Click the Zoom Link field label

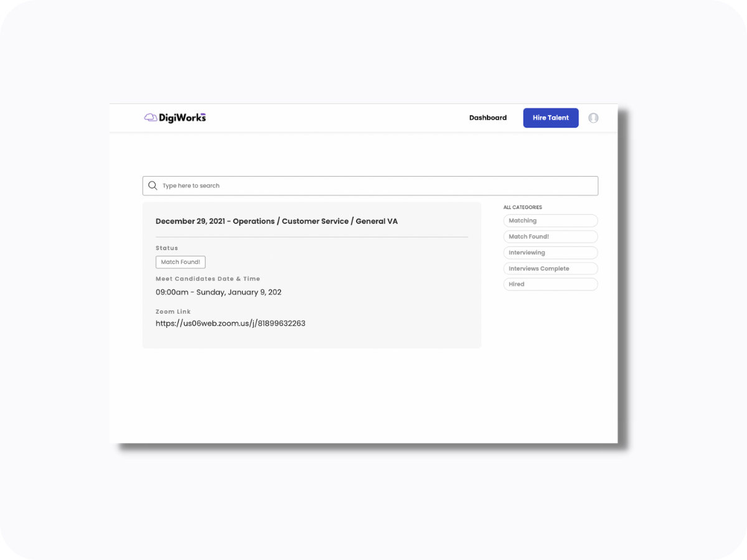pos(173,312)
